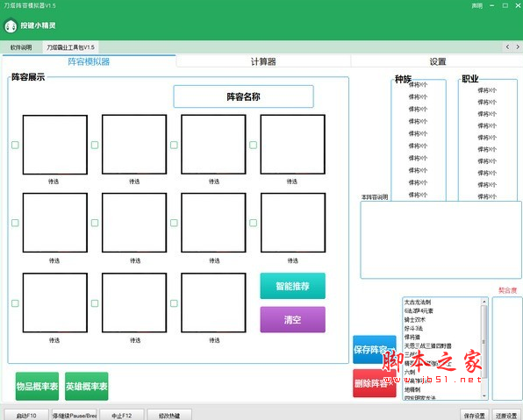
Task: Click the 中止F12 button
Action: point(122,416)
